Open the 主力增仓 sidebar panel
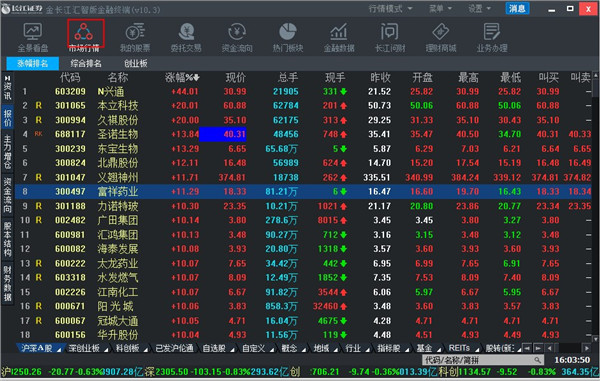Screen dimensions: 600x381 (7, 151)
